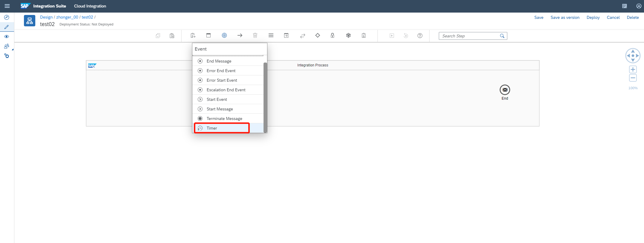Screen dimensions: 644x243
Task: Click the magnifier icon in Search Step
Action: tap(502, 36)
